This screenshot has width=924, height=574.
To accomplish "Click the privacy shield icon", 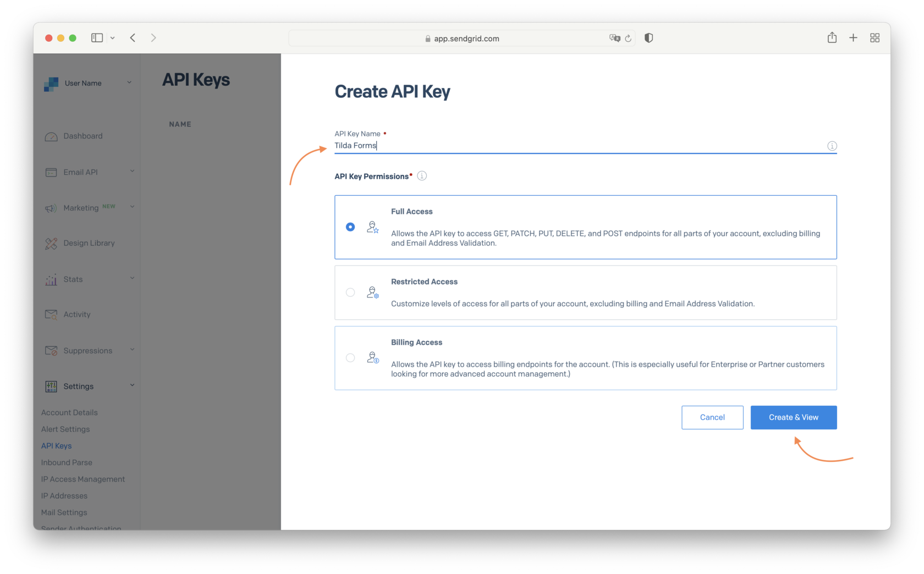I will click(649, 38).
